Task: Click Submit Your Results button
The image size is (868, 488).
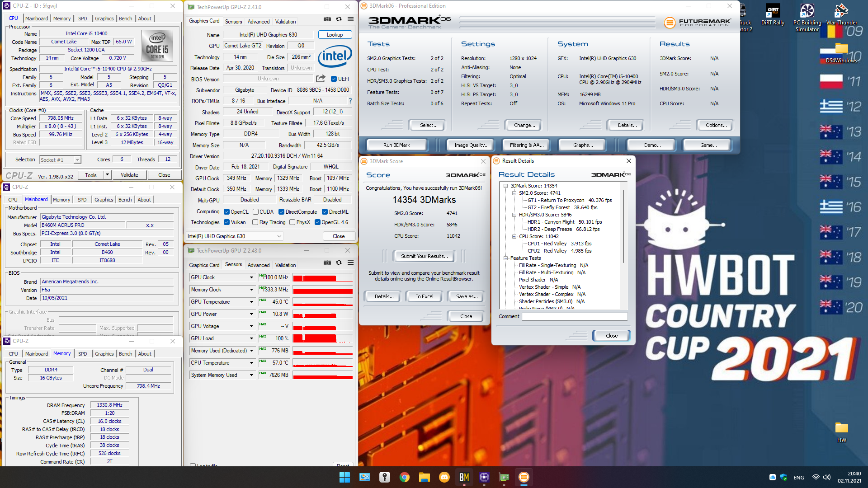Action: (425, 256)
